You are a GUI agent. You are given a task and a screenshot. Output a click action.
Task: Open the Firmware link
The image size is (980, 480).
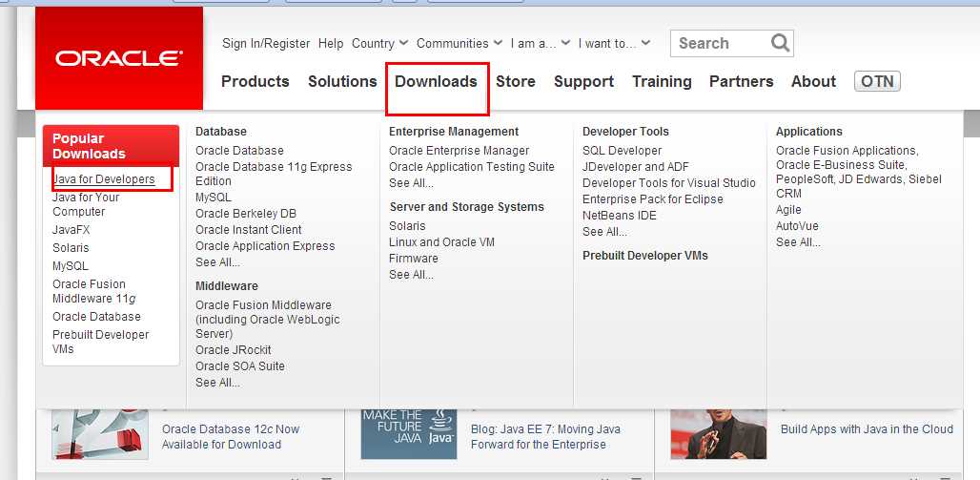(x=413, y=259)
